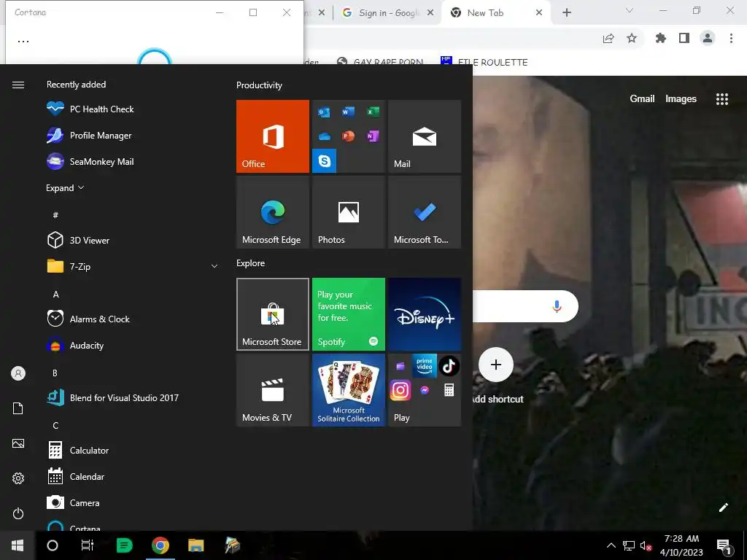
Task: Open the Office tile
Action: [x=273, y=136]
